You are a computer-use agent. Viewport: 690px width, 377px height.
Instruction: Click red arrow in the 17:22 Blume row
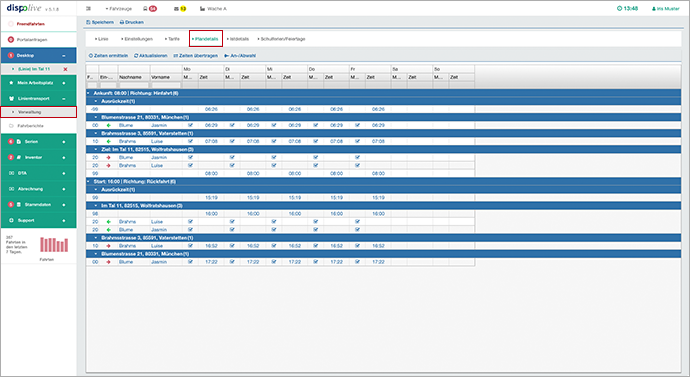pos(108,262)
